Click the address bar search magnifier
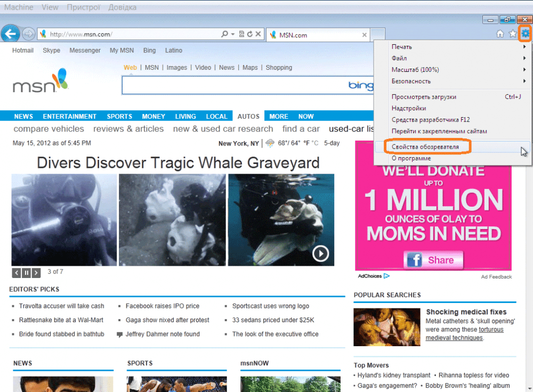Screen dimensions: 533x392 tap(225, 34)
